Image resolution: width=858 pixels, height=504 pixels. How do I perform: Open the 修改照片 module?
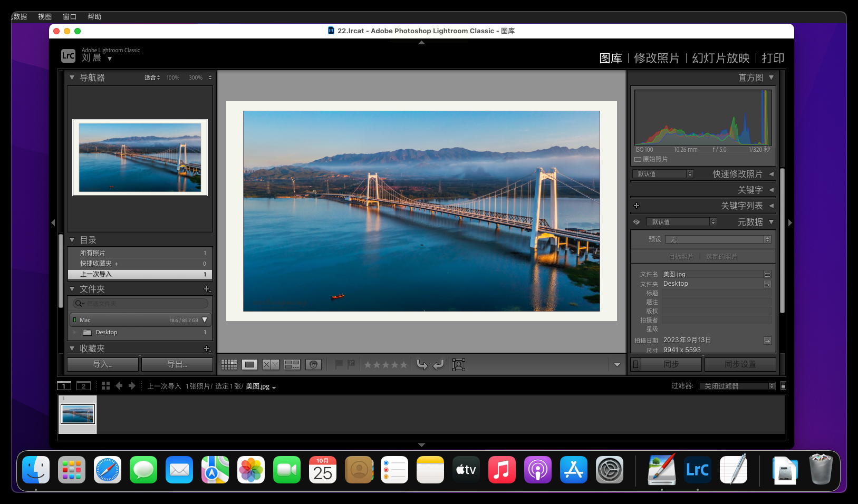657,58
